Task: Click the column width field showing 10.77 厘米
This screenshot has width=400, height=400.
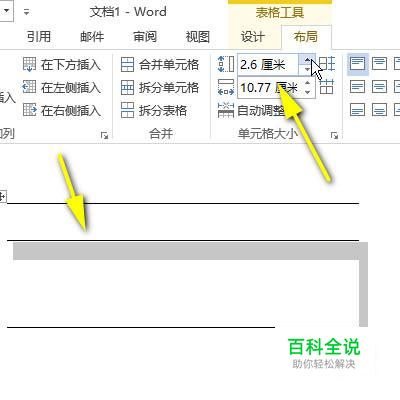Action: click(x=269, y=88)
